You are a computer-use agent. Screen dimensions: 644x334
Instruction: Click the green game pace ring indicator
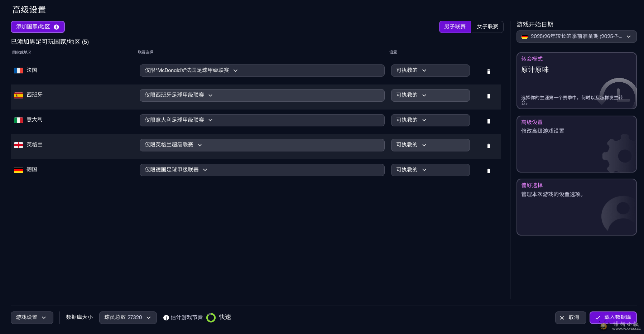tap(211, 318)
